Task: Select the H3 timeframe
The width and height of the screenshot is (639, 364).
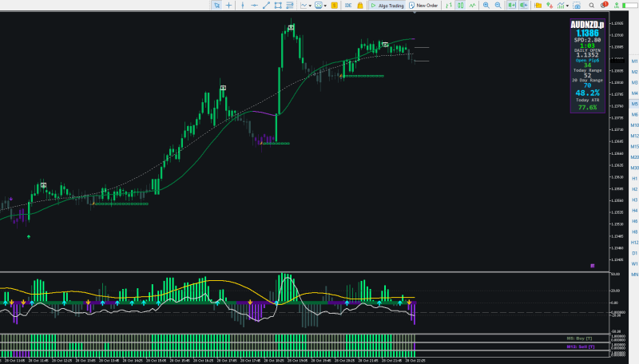Action: pyautogui.click(x=634, y=200)
